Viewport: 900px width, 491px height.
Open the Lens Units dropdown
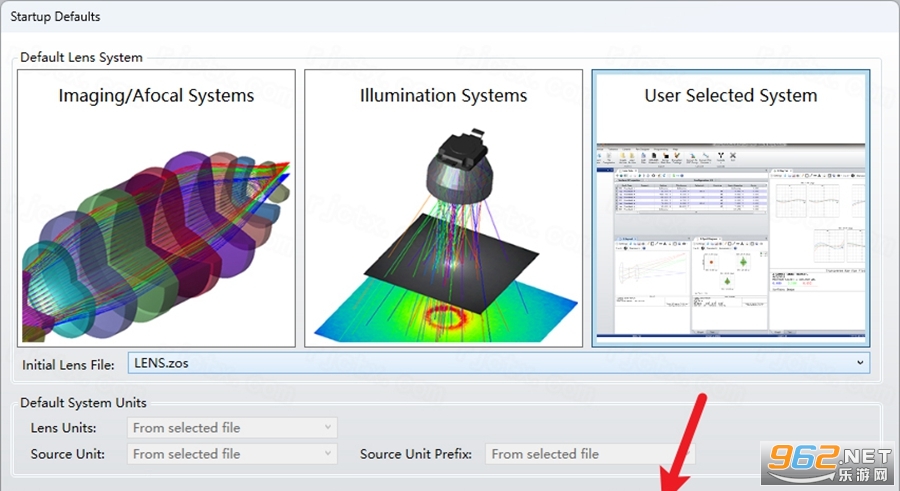pyautogui.click(x=232, y=428)
